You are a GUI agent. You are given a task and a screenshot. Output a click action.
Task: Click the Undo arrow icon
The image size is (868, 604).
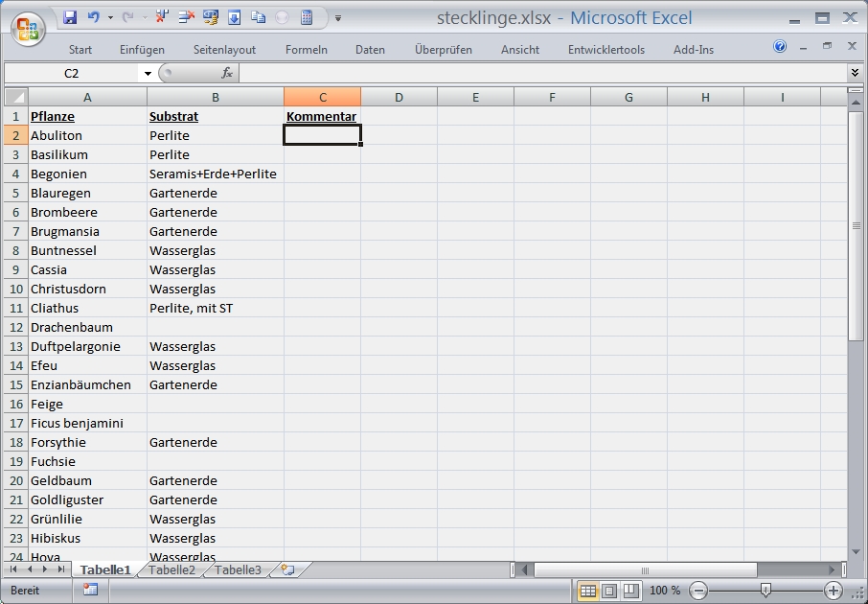pos(94,17)
